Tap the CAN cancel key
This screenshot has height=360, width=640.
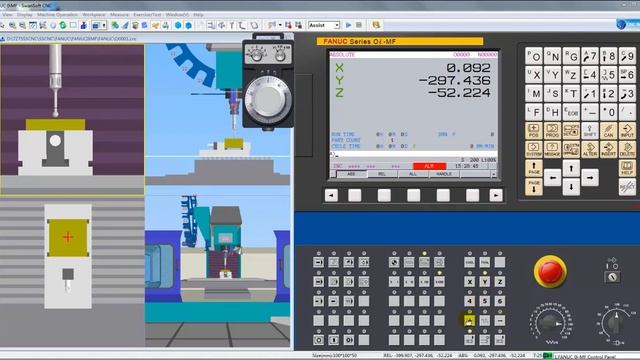tap(609, 131)
